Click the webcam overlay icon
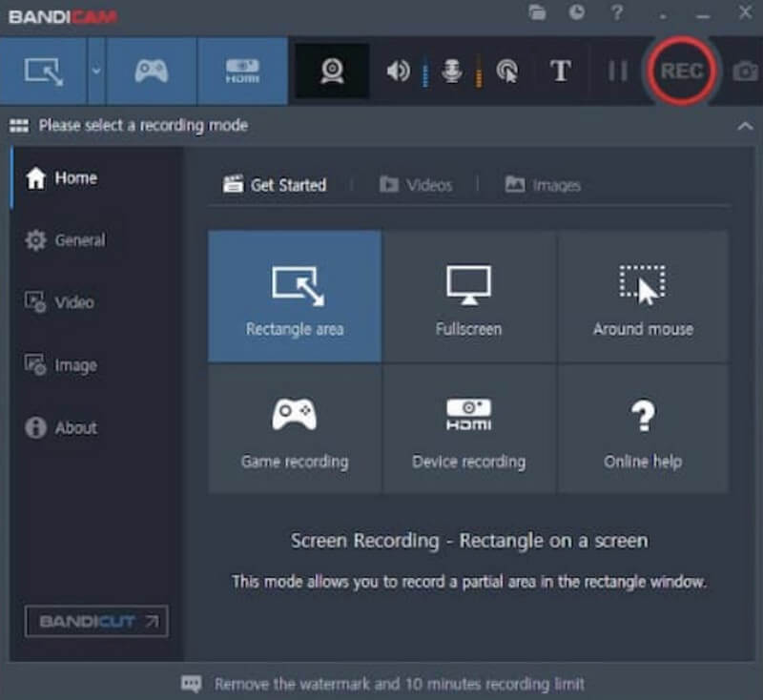This screenshot has height=700, width=763. [332, 71]
